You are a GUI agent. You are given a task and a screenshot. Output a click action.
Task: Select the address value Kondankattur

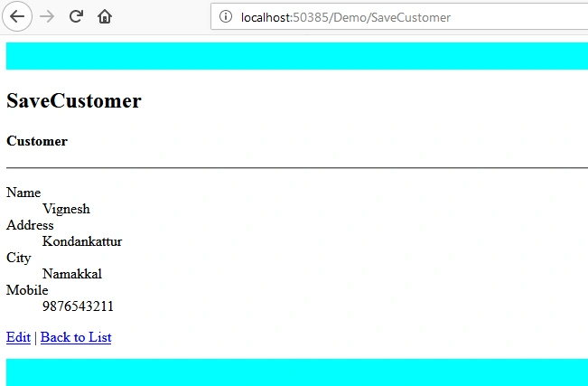pos(82,241)
